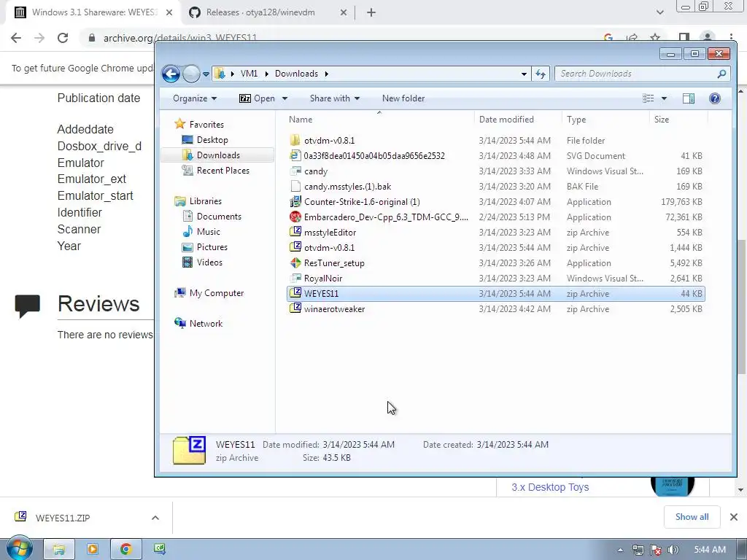The width and height of the screenshot is (747, 560).
Task: Select Network in the navigation pane
Action: (206, 323)
